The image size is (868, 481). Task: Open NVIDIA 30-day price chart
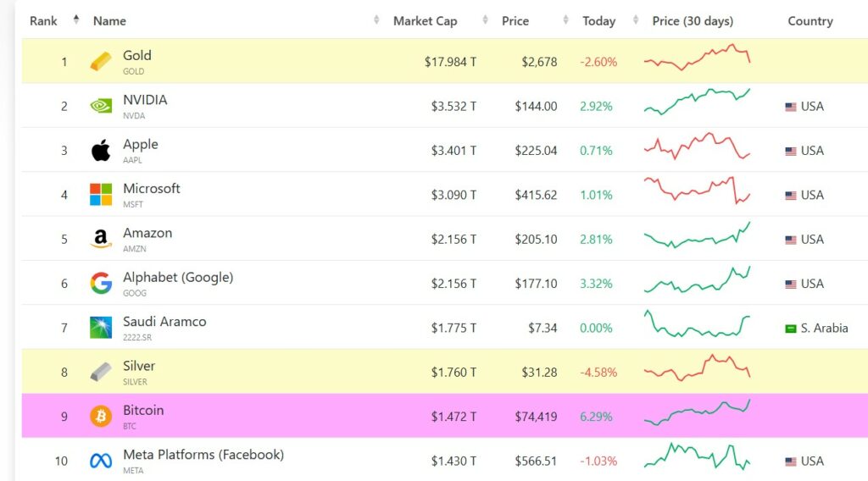[x=697, y=102]
